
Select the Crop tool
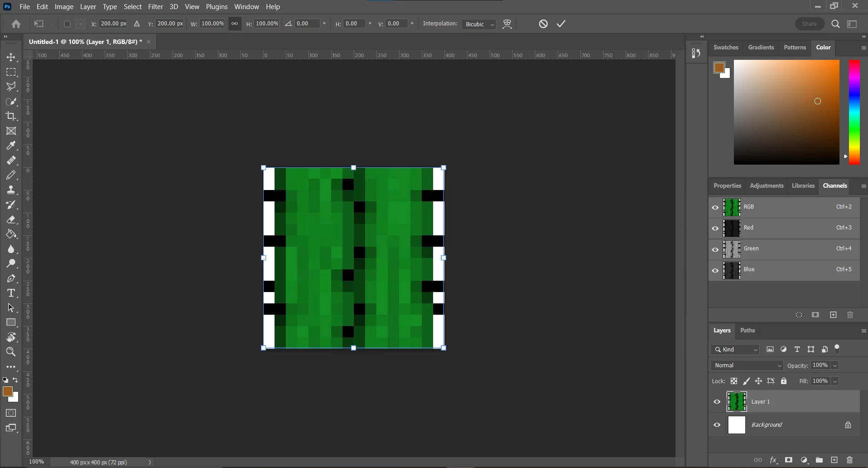(11, 116)
